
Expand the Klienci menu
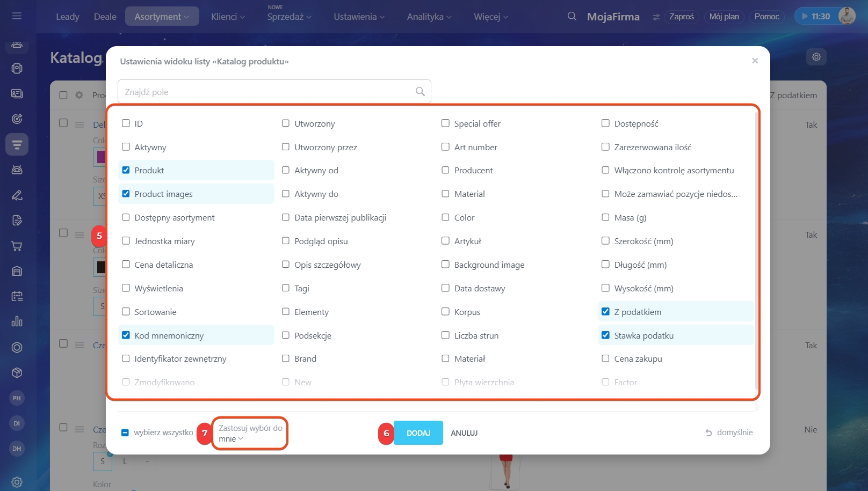click(228, 17)
